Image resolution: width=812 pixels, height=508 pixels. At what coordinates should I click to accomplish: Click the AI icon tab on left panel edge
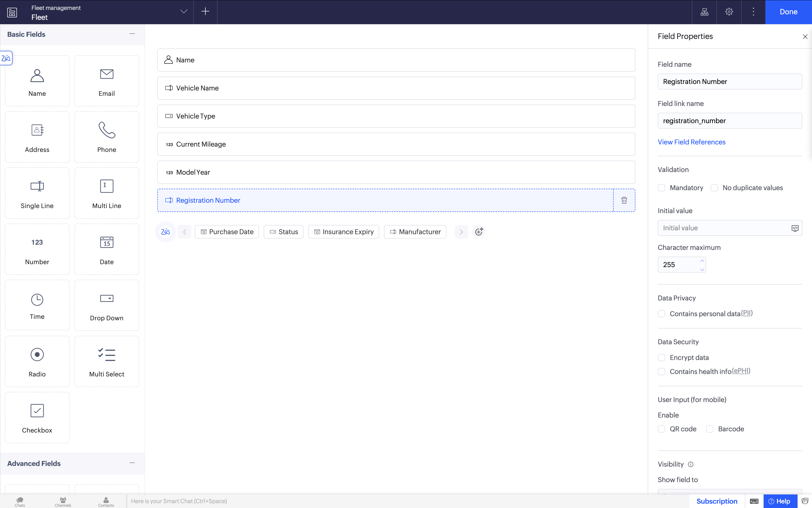pos(6,58)
